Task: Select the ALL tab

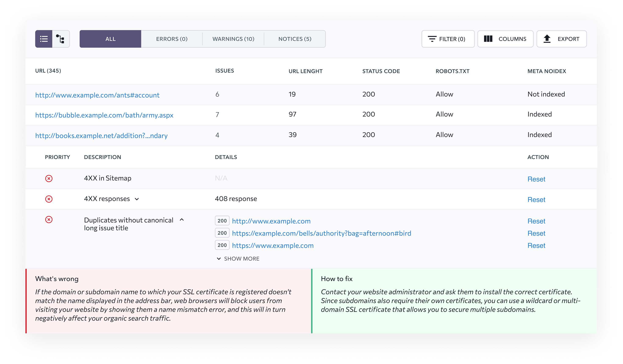Action: point(110,39)
